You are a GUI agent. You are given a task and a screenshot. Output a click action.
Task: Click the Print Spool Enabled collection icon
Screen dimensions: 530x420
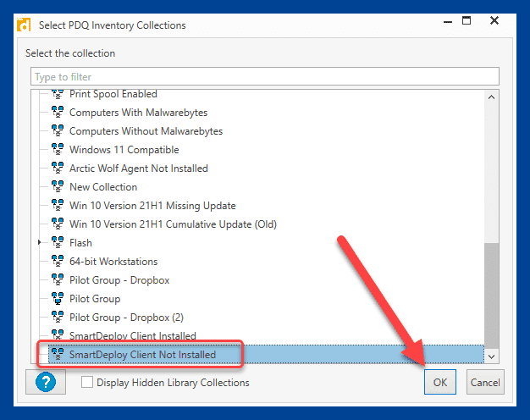coord(58,94)
